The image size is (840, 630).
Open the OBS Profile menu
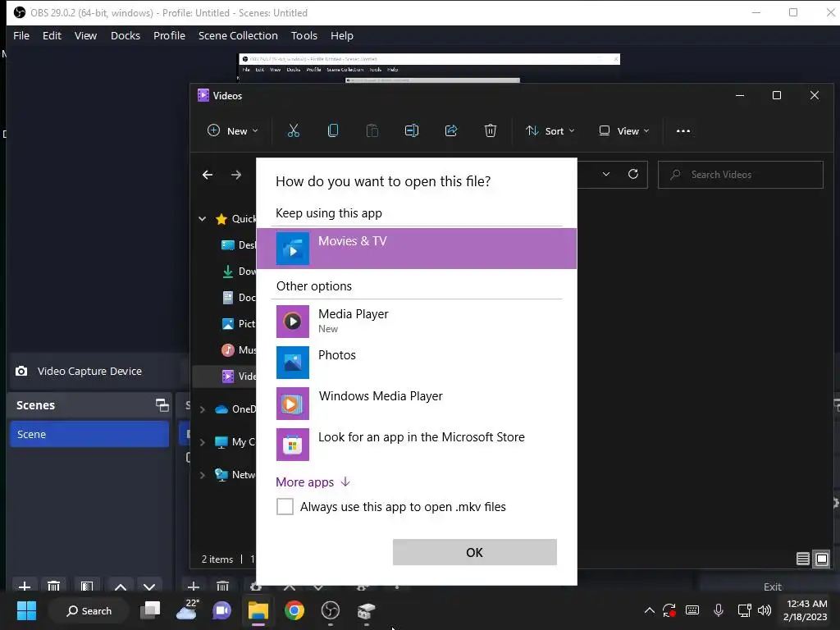[169, 35]
